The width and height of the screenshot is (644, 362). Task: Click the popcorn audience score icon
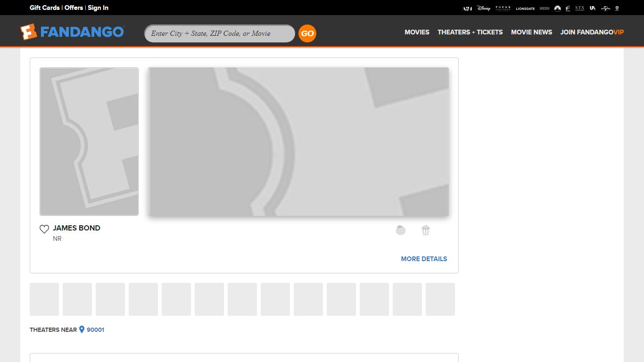[x=426, y=230]
